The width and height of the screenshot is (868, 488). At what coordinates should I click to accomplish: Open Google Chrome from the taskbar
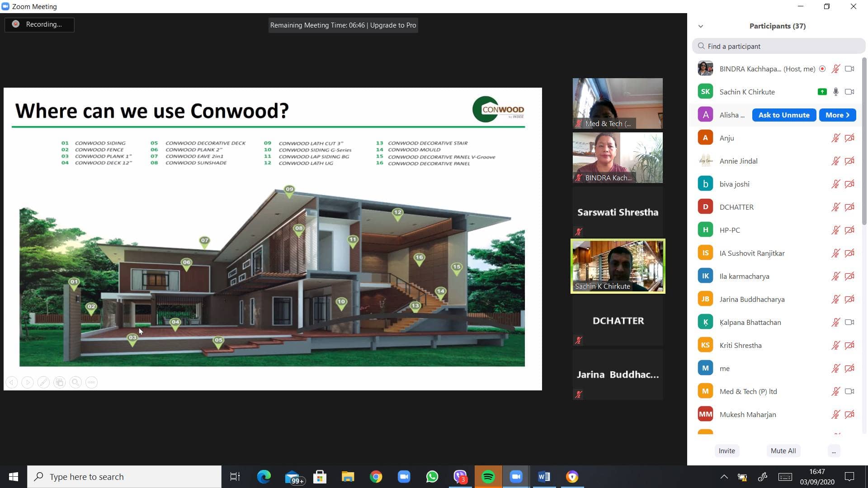(x=376, y=477)
